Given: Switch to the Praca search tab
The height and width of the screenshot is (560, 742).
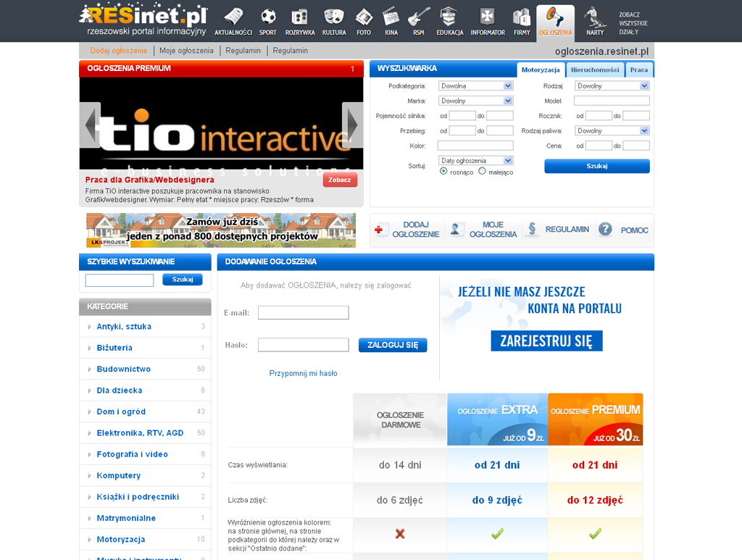Looking at the screenshot, I should [x=639, y=70].
